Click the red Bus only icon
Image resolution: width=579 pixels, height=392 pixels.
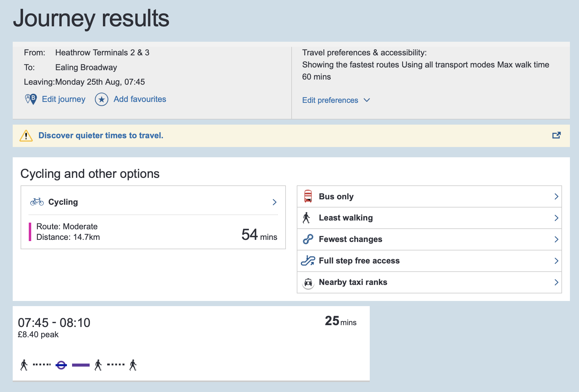308,196
